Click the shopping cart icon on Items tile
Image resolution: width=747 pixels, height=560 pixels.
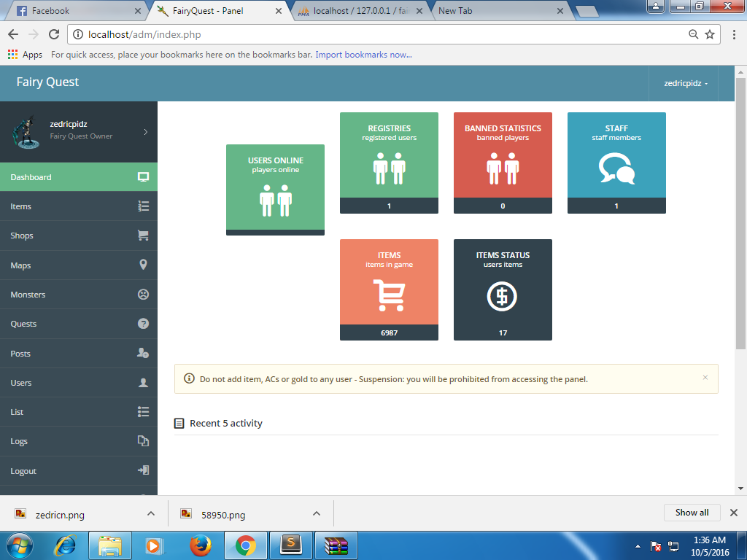coord(390,295)
